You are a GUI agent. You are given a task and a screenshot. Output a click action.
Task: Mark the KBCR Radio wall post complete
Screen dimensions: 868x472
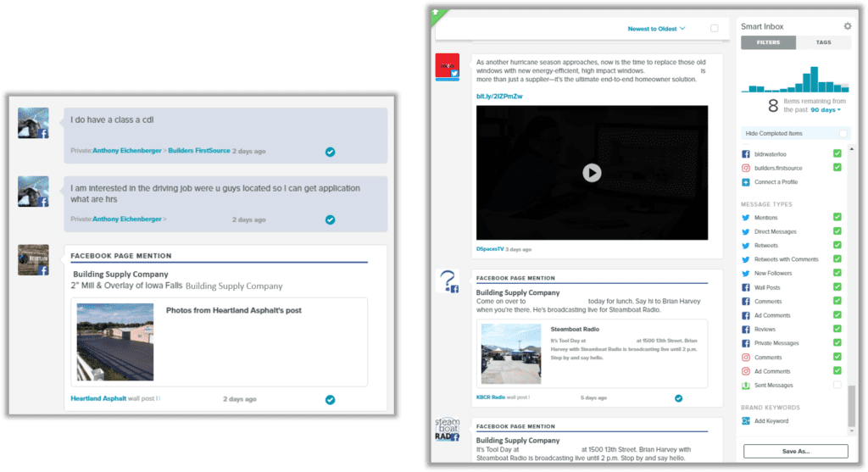678,398
